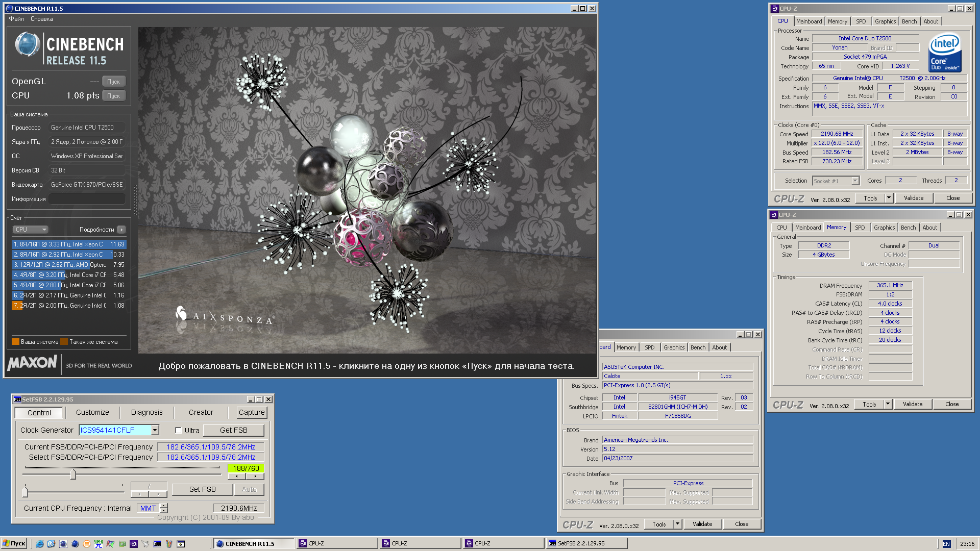Click the lower fine-tune slider thumb in SetFSB
980x551 pixels.
coord(25,492)
